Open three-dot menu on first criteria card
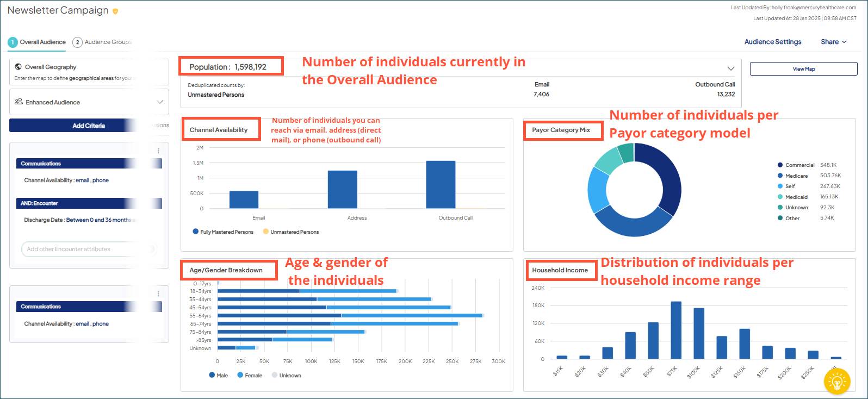This screenshot has width=868, height=399. coord(158,151)
